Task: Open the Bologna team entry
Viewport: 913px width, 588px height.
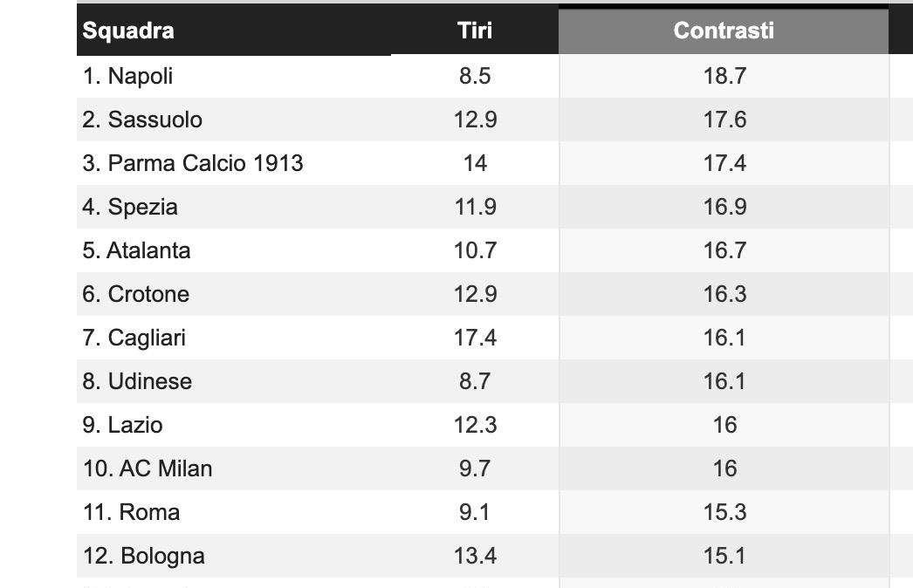Action: tap(143, 557)
